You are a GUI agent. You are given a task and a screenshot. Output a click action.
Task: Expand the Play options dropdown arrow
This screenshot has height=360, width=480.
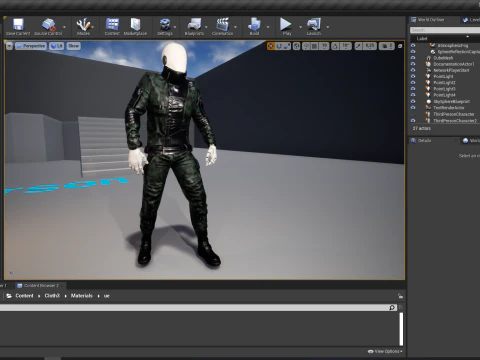coord(300,27)
